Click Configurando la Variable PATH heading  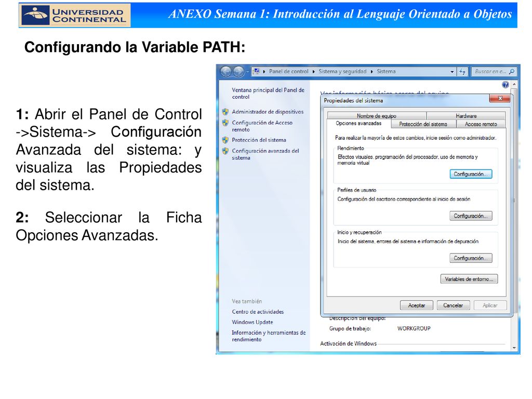(135, 47)
